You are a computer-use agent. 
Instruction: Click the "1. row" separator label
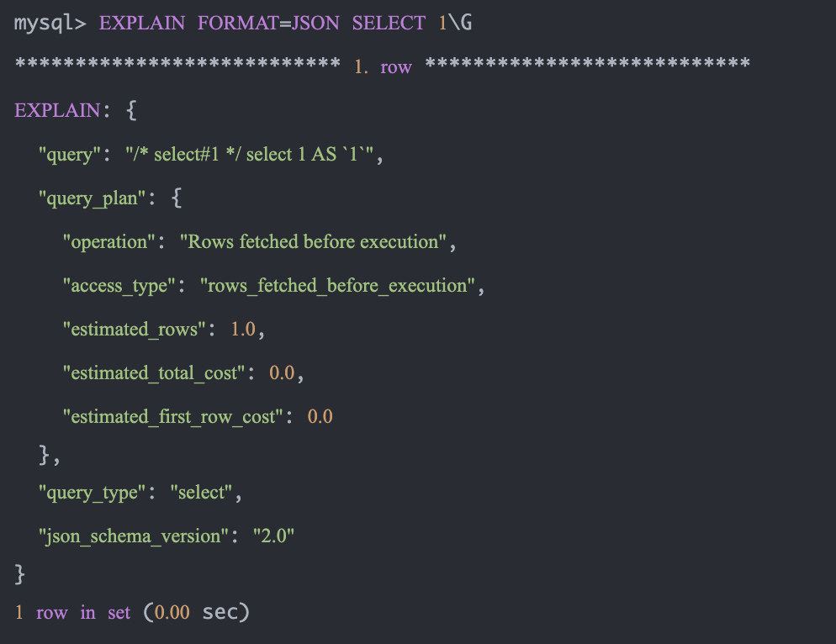pos(383,67)
